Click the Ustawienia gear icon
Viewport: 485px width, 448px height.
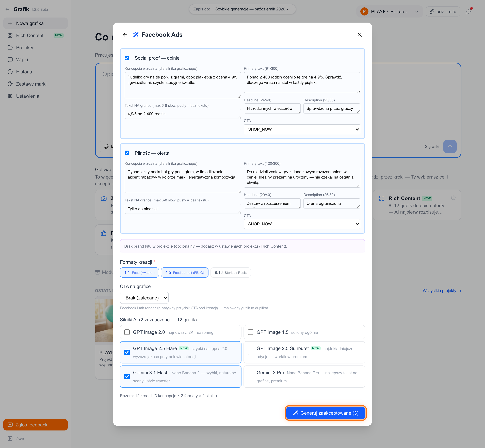[x=10, y=96]
